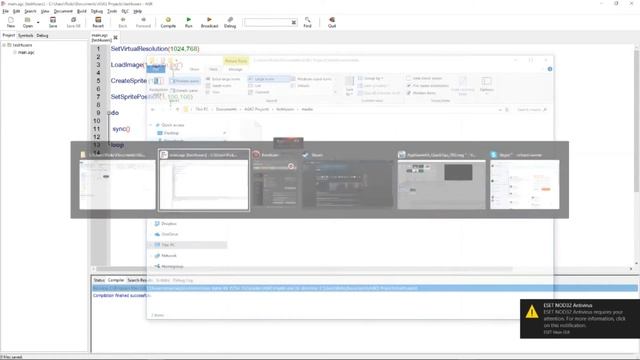The height and width of the screenshot is (360, 640).
Task: Click the editor horizontal scrollbar
Action: [x=304, y=269]
